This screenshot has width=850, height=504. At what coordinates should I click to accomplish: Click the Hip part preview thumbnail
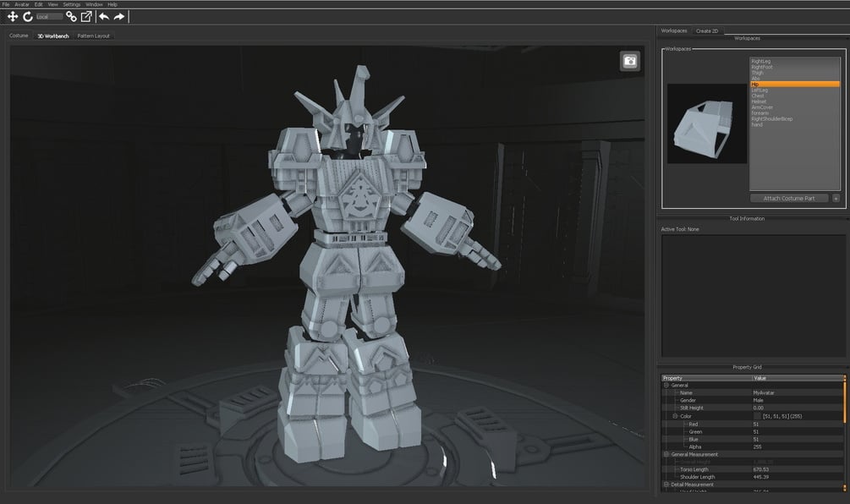click(707, 123)
